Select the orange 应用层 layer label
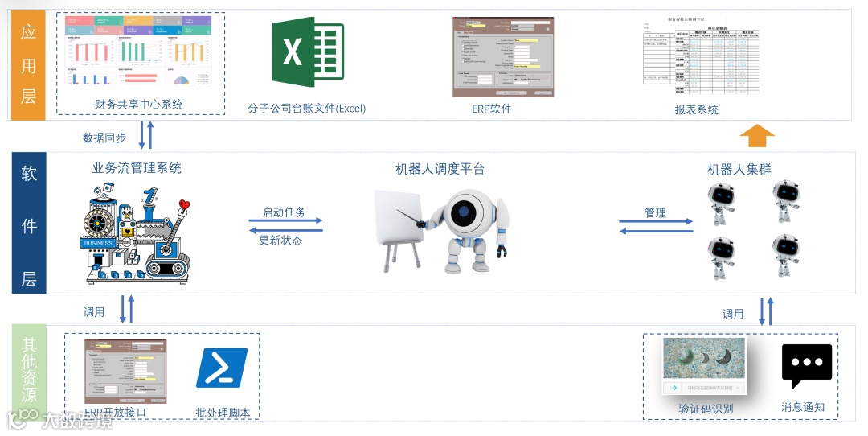This screenshot has height=436, width=868. pos(28,64)
